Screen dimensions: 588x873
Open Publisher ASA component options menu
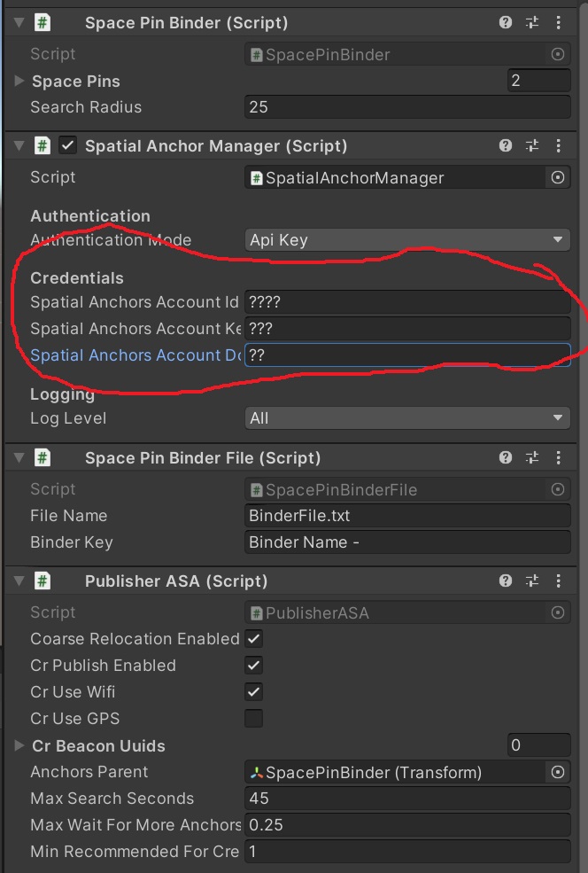(x=558, y=581)
